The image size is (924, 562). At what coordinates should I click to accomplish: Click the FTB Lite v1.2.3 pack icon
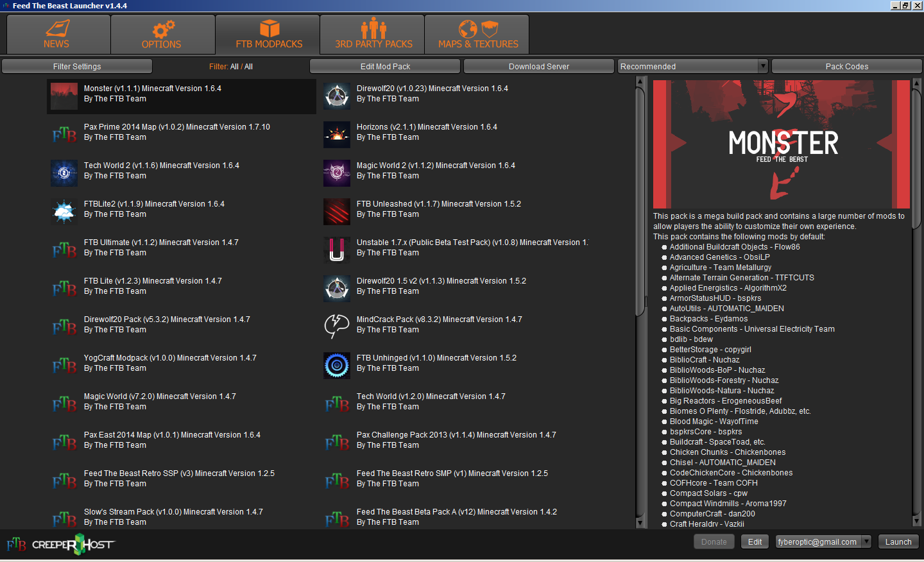tap(64, 289)
